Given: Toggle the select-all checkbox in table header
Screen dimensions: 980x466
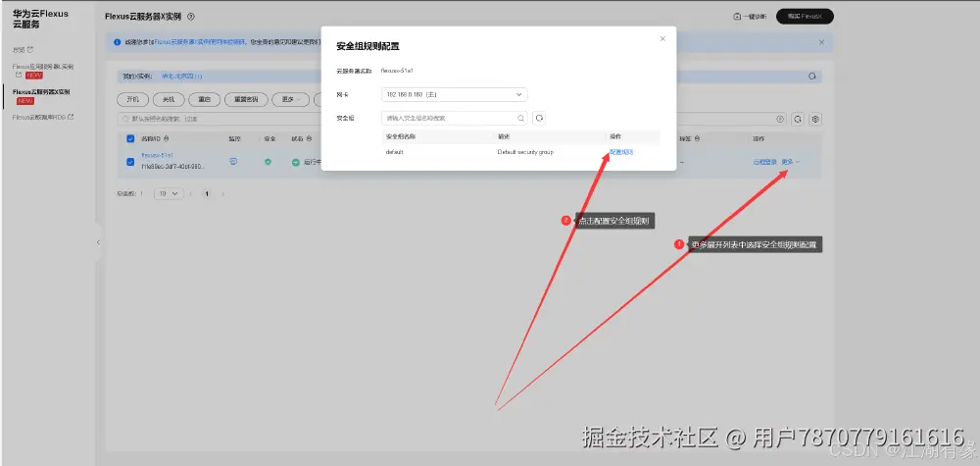Looking at the screenshot, I should tap(130, 139).
